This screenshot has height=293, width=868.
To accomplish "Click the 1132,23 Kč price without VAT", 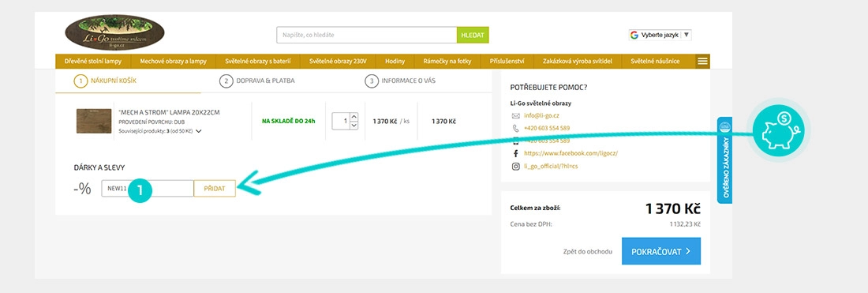I will point(685,224).
